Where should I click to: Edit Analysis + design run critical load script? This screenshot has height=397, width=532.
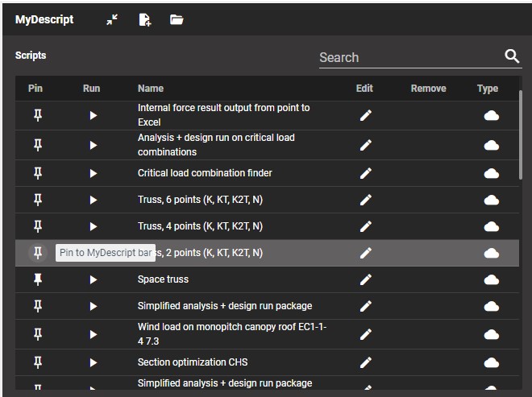point(365,145)
